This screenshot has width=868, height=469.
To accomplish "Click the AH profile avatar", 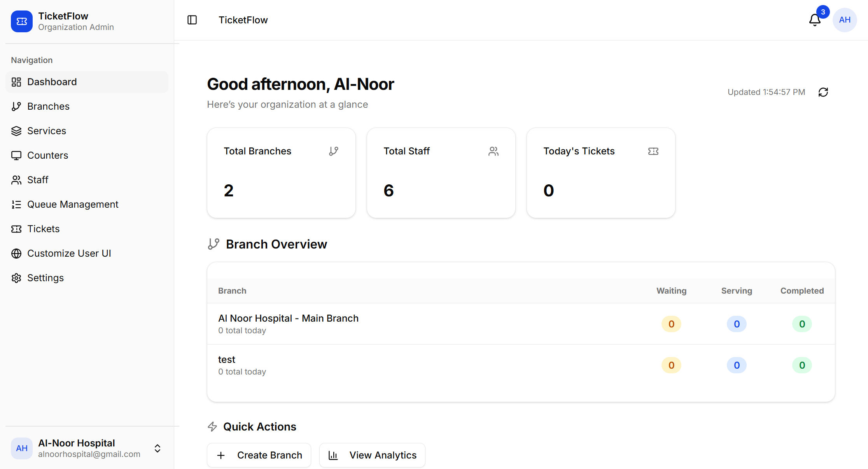I will click(844, 20).
